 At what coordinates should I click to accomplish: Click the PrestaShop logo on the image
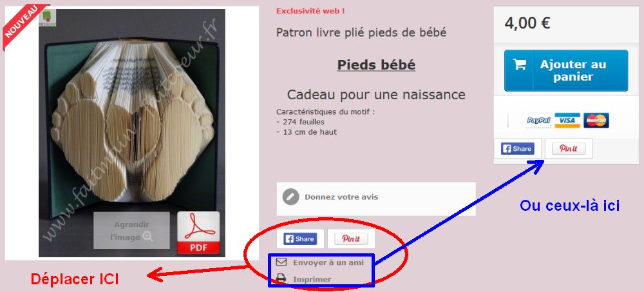point(47,18)
